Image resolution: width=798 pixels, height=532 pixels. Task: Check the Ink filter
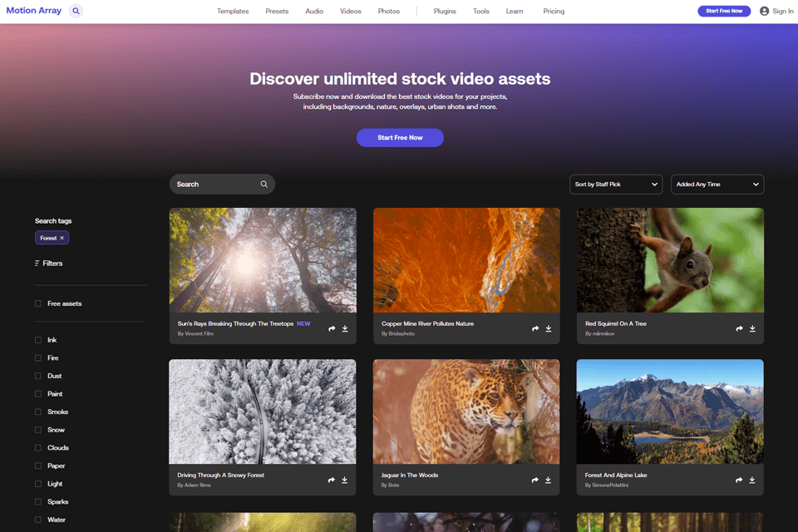coord(38,339)
